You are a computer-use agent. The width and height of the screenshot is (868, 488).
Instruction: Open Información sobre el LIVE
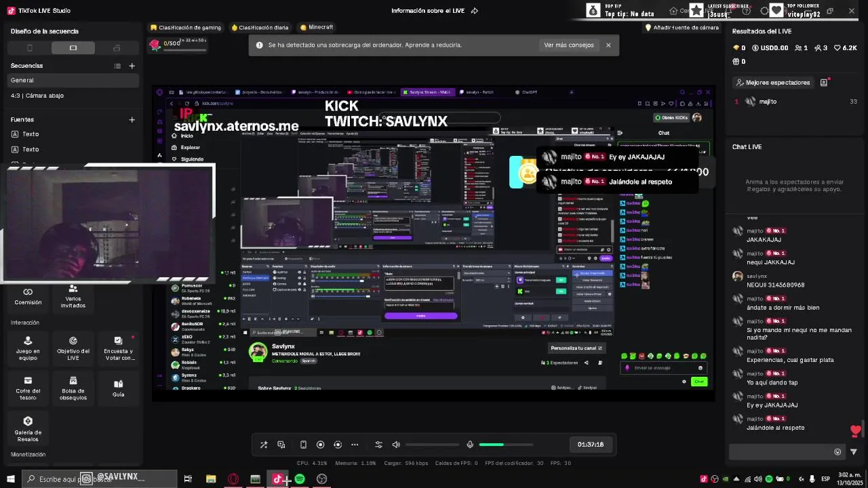pyautogui.click(x=427, y=11)
